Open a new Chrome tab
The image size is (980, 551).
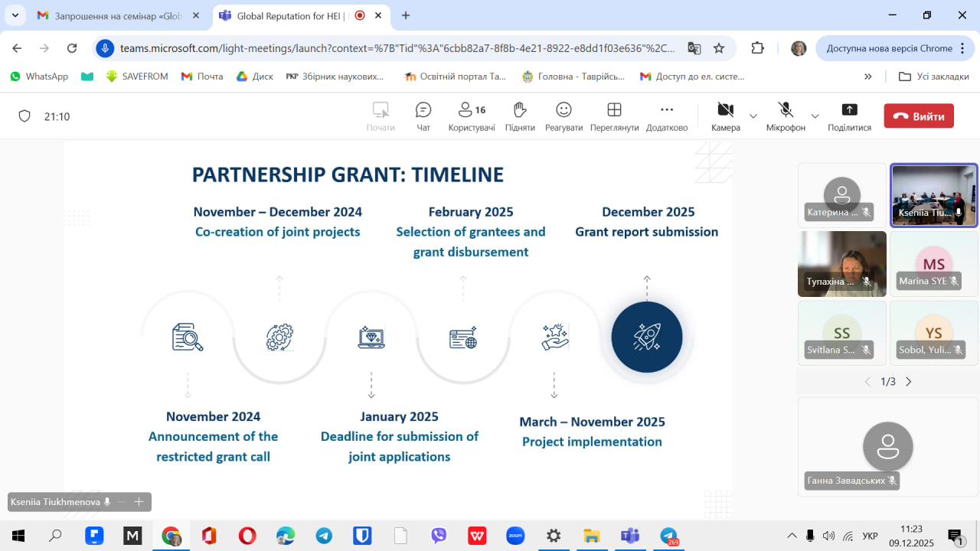(x=406, y=15)
